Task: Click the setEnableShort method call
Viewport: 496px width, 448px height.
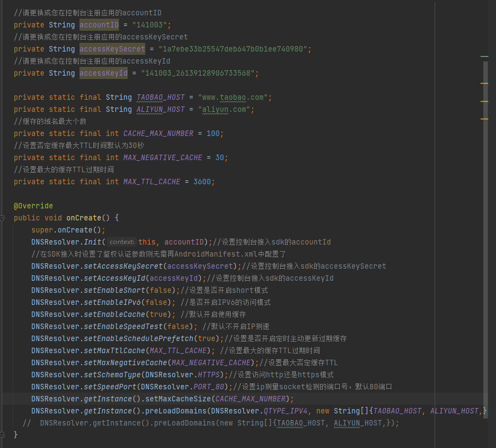Action: point(115,290)
